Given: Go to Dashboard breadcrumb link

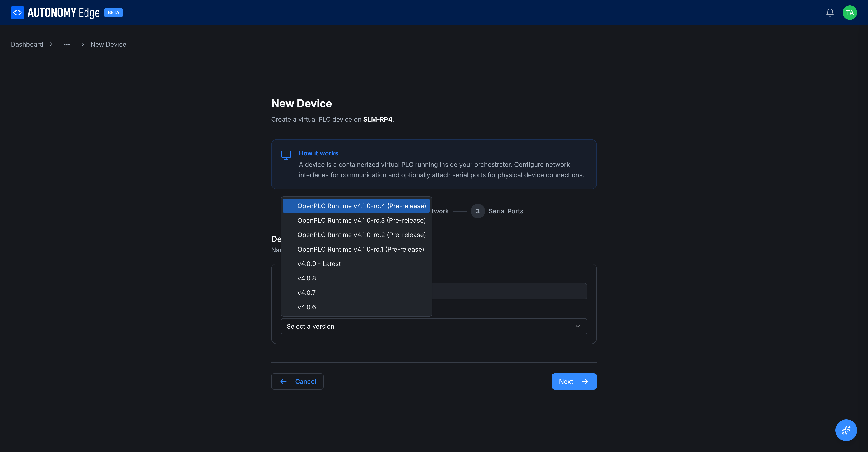Looking at the screenshot, I should [27, 45].
